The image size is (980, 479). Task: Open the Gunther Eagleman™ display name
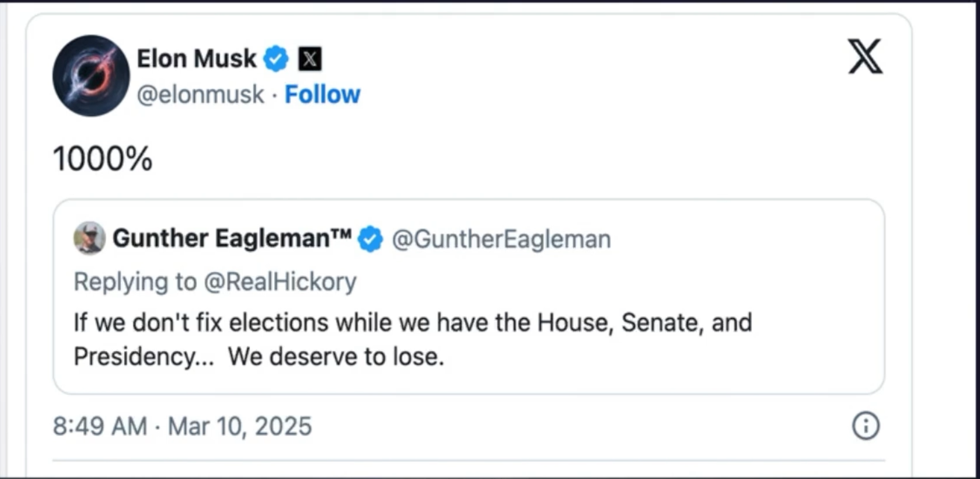coord(232,238)
